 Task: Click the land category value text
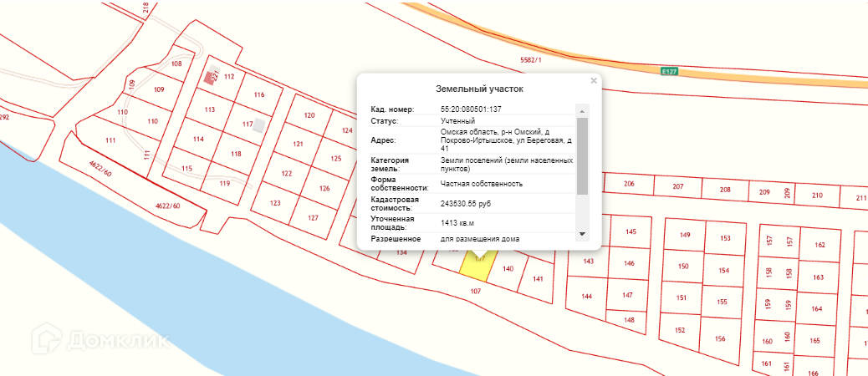click(507, 165)
